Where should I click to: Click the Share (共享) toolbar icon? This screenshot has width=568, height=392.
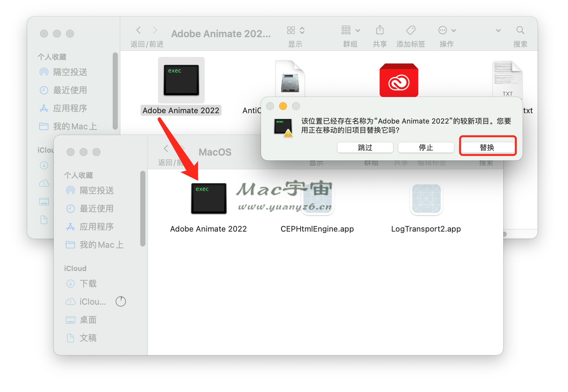pos(380,30)
